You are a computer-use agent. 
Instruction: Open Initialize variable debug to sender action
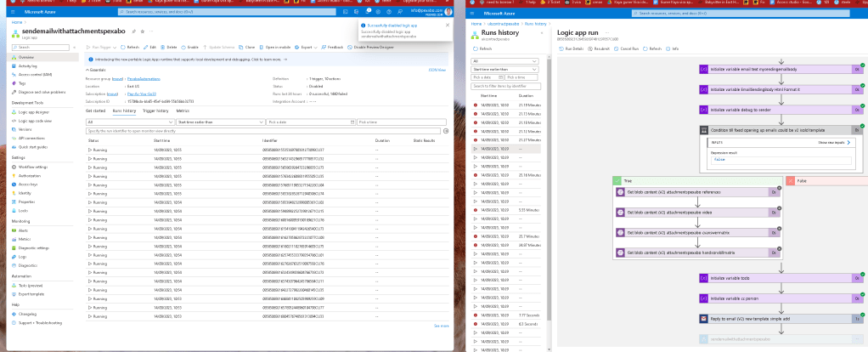781,110
